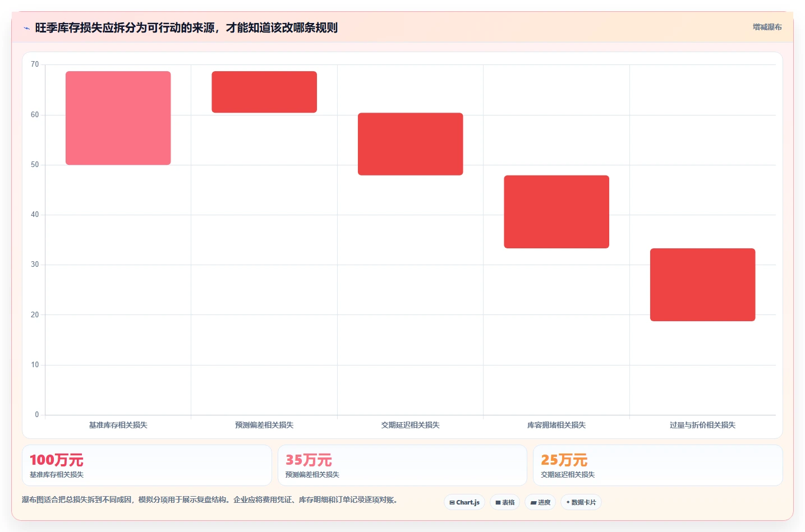Open the Chart.js chip
The image size is (805, 532).
464,502
